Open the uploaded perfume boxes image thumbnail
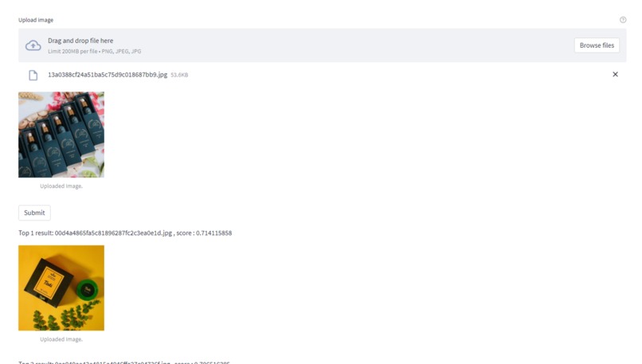 tap(61, 135)
